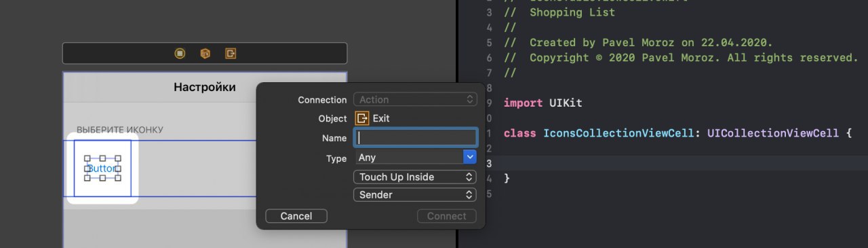
Task: Cancel the connection popup
Action: click(x=296, y=216)
